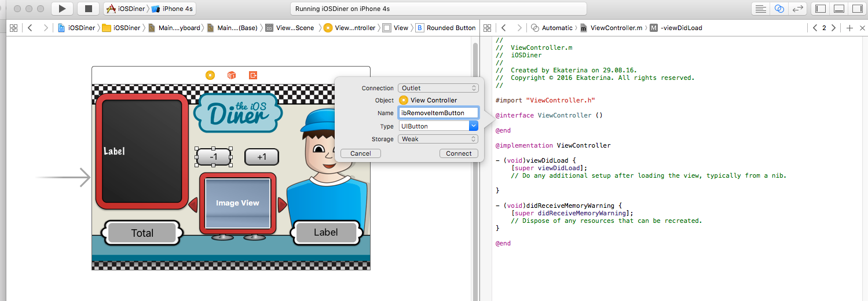
Task: Toggle the Debug area bottom panel
Action: (x=838, y=9)
